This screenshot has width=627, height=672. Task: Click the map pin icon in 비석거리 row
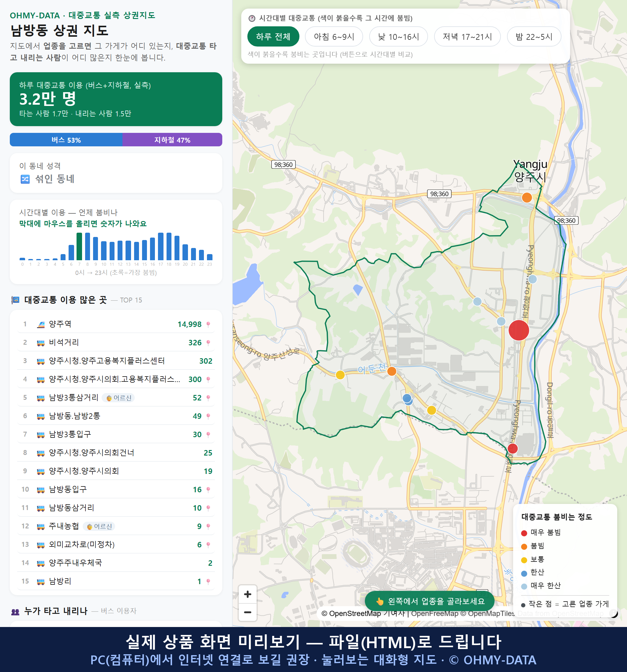click(x=208, y=343)
